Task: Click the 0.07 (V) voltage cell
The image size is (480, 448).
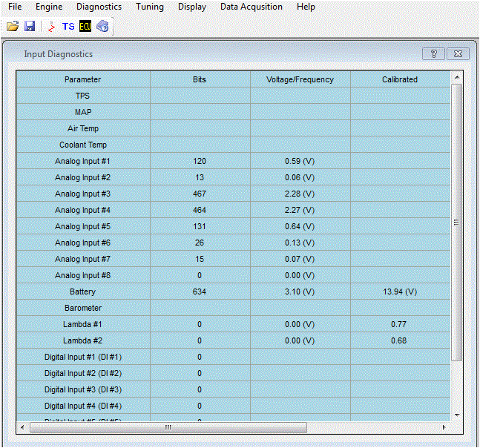Action: coord(300,259)
